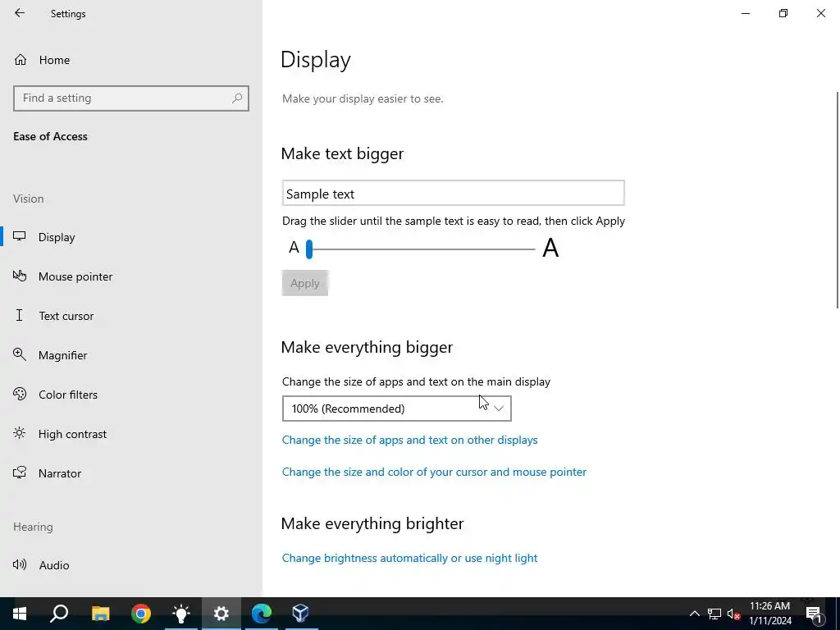The width and height of the screenshot is (840, 630).
Task: Open the notification Action Center
Action: click(x=814, y=614)
